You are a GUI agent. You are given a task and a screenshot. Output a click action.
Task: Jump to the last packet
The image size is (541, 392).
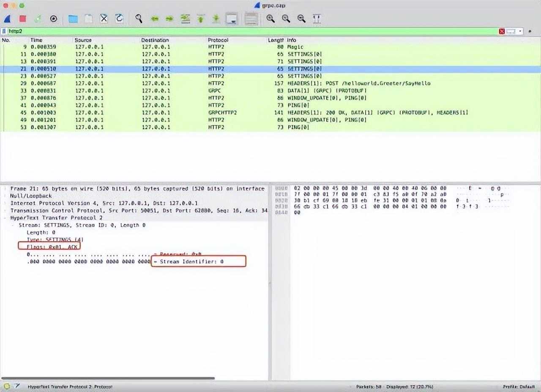[216, 19]
